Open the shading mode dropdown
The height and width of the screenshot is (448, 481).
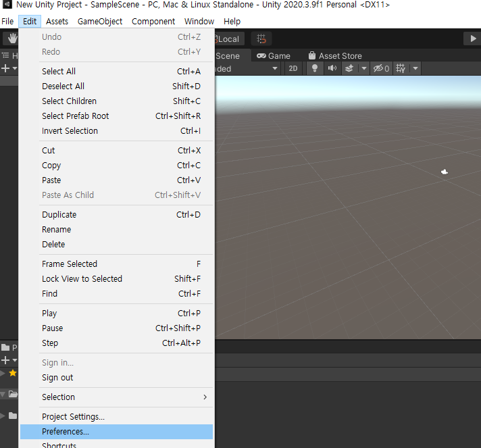click(x=248, y=68)
